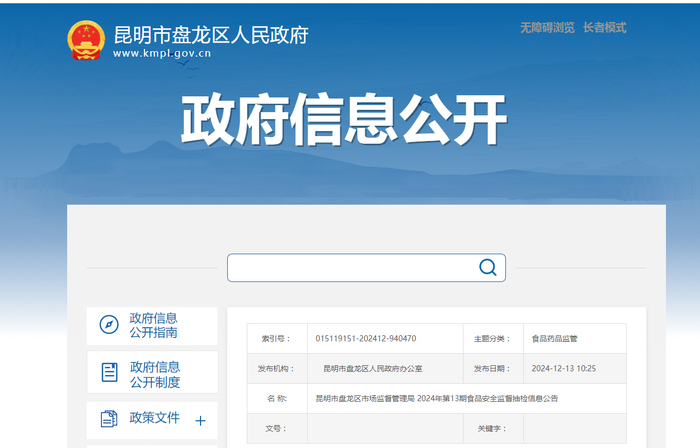Click the 文号 label cell
This screenshot has width=700, height=448.
point(277,428)
